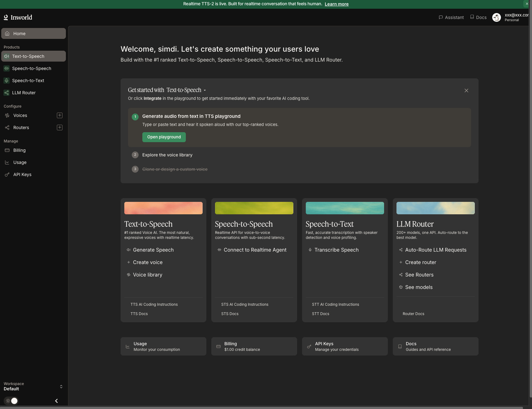Click the LLM Router icon in sidebar
This screenshot has height=409, width=532.
[7, 93]
